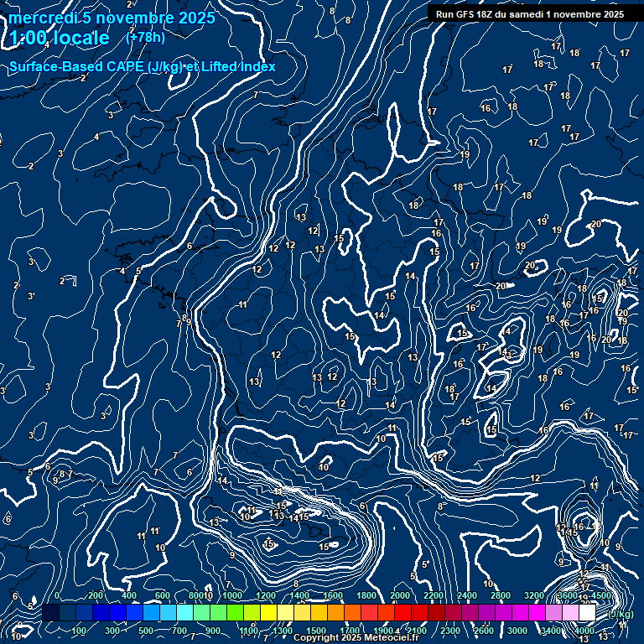
Task: Click the 4500 label above the legend
Action: tap(601, 595)
